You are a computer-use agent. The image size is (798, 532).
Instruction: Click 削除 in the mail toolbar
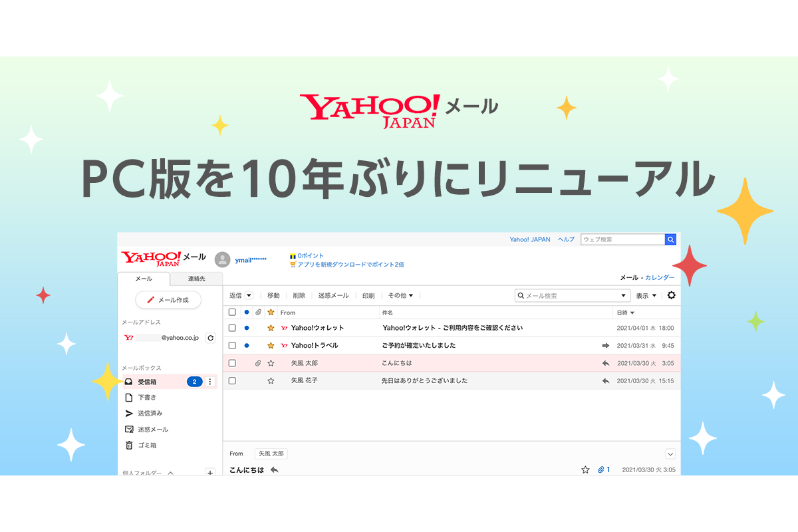coord(299,295)
